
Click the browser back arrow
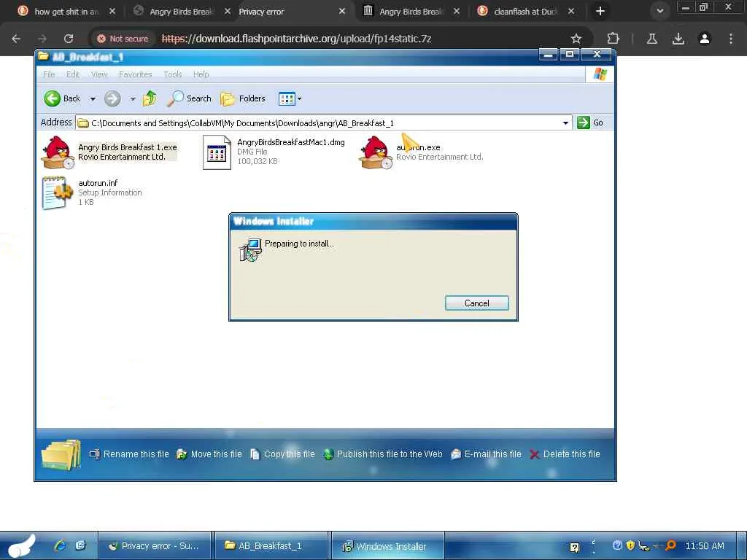pyautogui.click(x=16, y=39)
